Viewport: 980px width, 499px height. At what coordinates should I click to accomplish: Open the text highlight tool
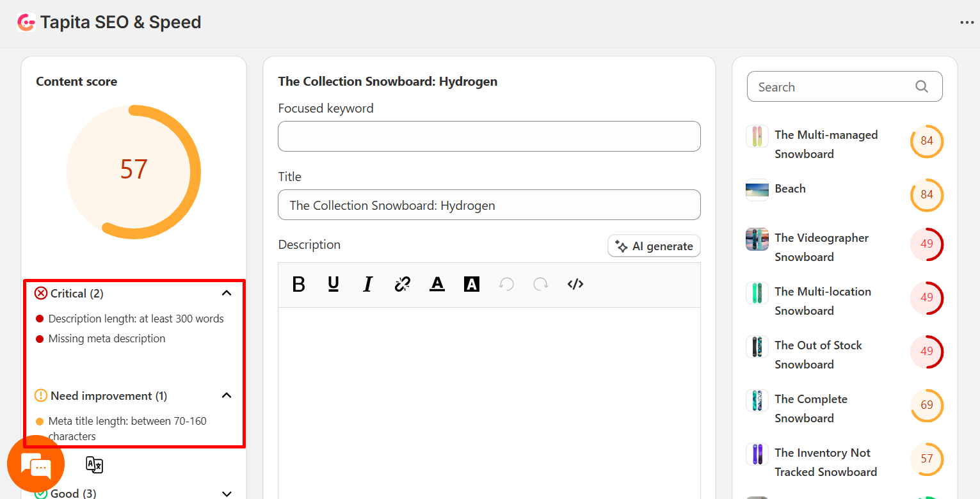point(471,284)
